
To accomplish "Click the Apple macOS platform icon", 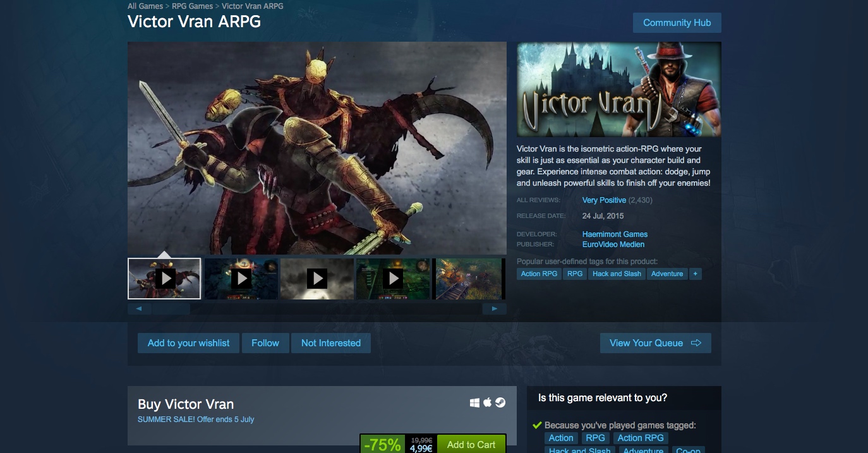I will (488, 402).
